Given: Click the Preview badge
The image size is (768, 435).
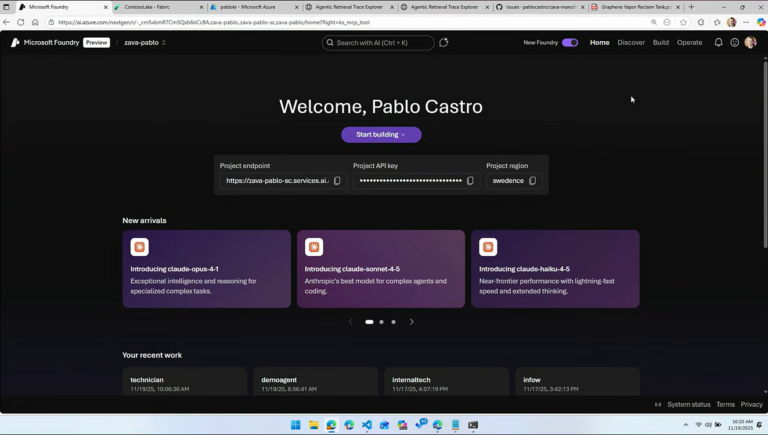Looking at the screenshot, I should point(96,43).
